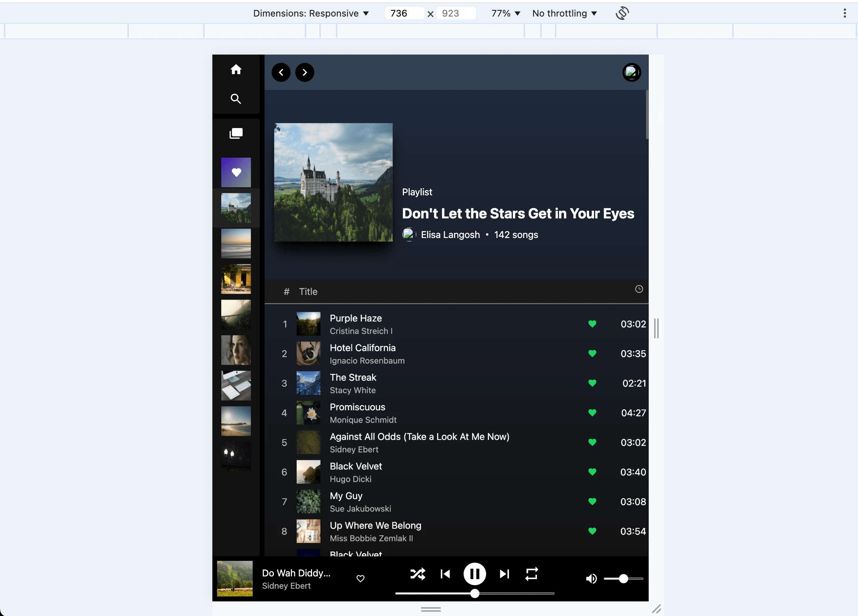Open the Library collection icon
This screenshot has height=616, width=858.
point(236,133)
